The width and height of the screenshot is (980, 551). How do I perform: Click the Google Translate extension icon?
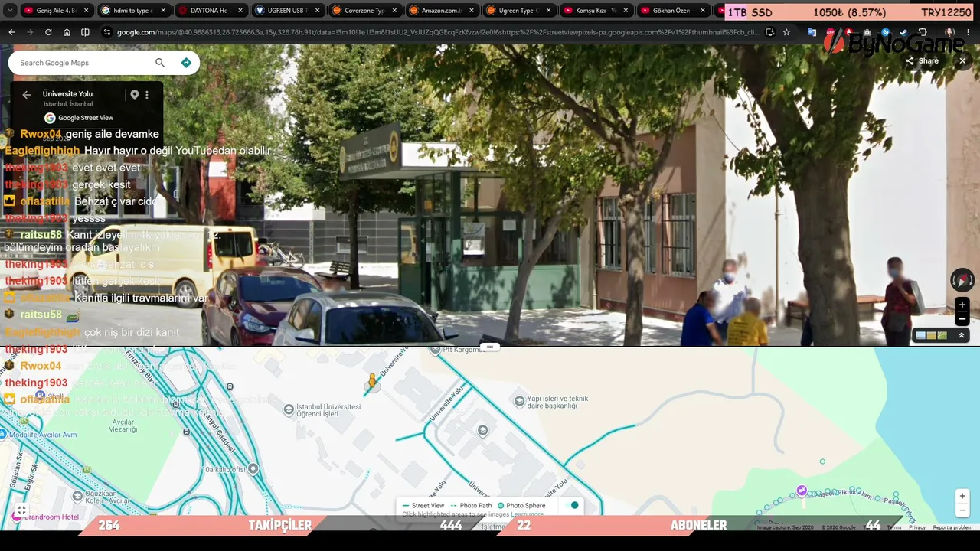coord(812,32)
